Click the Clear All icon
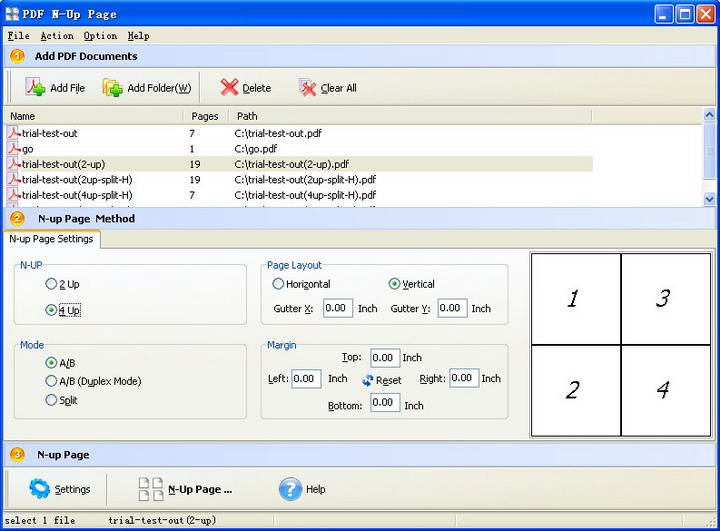The width and height of the screenshot is (720, 531). click(x=308, y=87)
